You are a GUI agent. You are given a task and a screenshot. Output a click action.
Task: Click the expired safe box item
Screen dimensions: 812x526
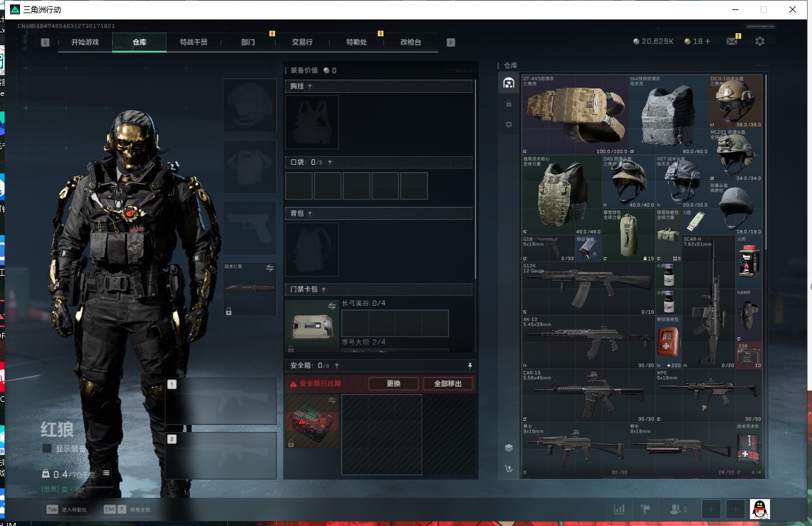coord(312,421)
